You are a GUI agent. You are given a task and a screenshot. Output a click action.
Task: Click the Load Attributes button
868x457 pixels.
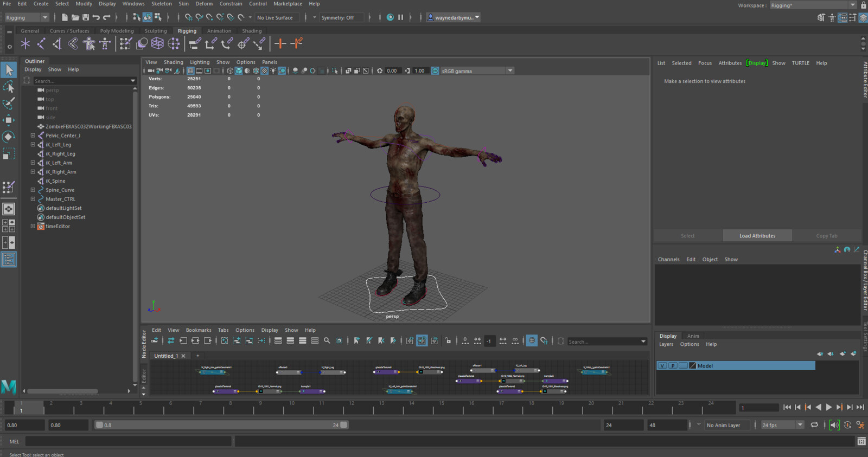(757, 236)
